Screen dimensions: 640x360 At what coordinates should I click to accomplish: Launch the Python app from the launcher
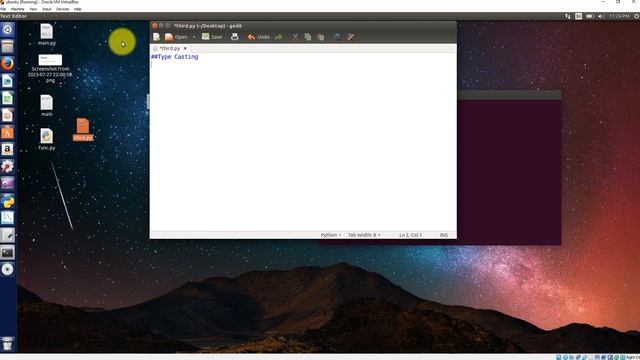click(x=7, y=201)
